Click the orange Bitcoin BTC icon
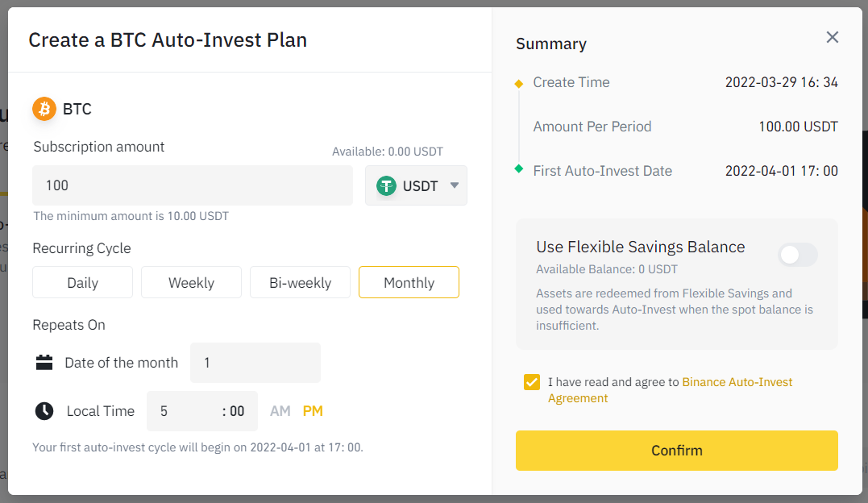Image resolution: width=868 pixels, height=503 pixels. (44, 109)
